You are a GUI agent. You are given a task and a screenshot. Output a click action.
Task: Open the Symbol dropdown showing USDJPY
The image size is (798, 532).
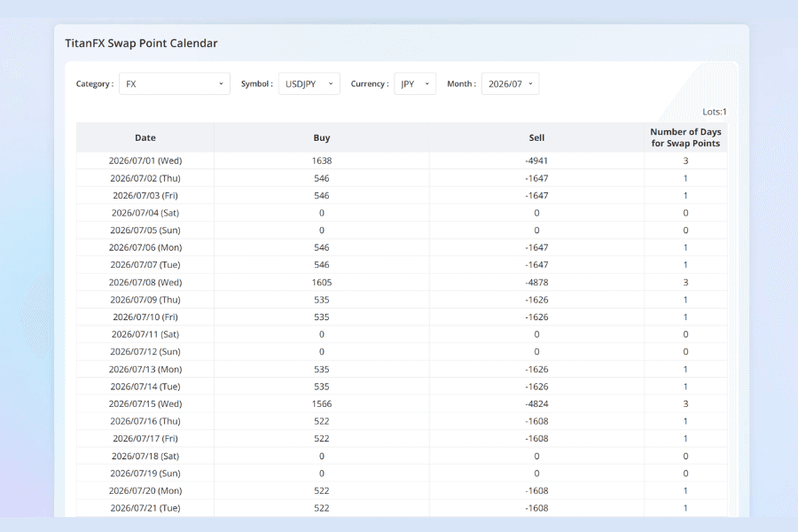(x=309, y=84)
